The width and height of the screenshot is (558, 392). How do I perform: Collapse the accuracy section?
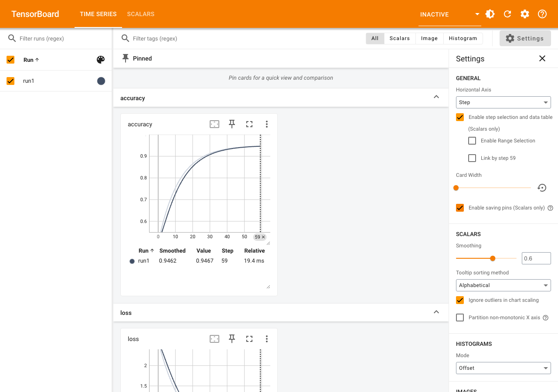[436, 97]
